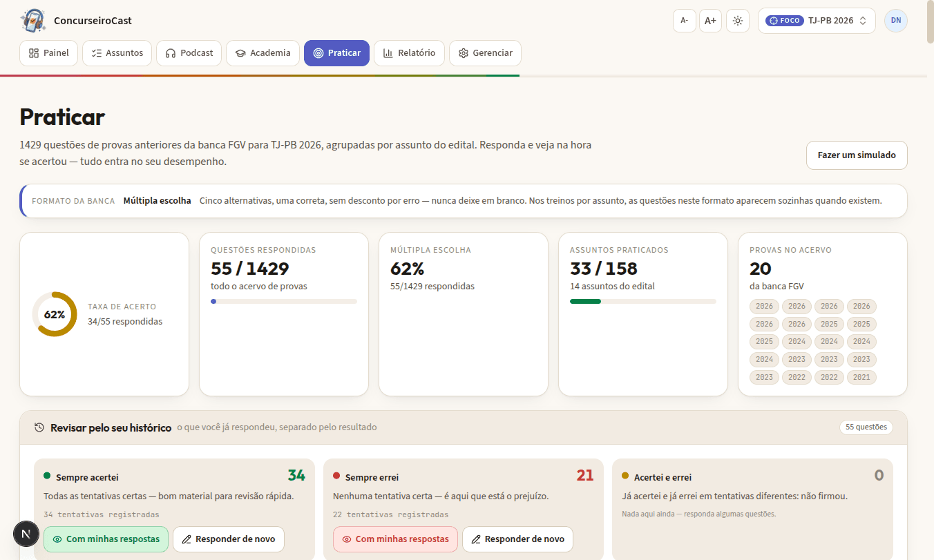Screen dimensions: 934x560
Task: Click the ConcurseiroCast logo icon
Action: (x=32, y=21)
